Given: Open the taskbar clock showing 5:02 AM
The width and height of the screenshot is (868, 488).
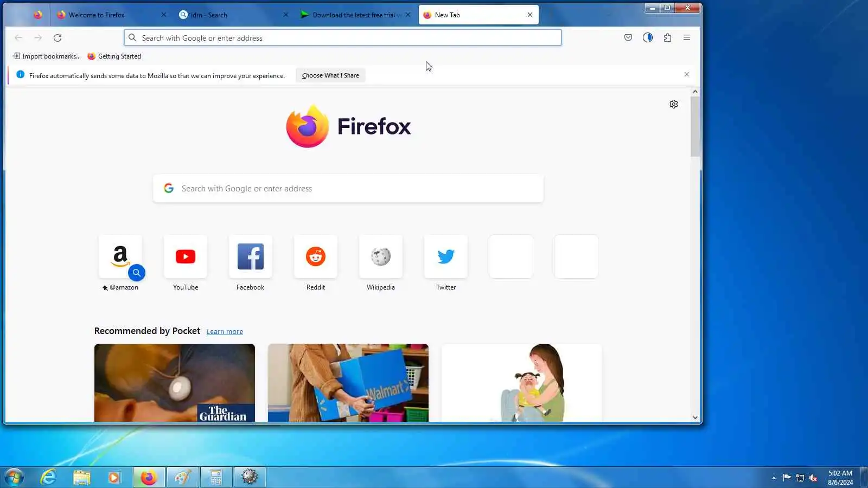Looking at the screenshot, I should point(840,478).
